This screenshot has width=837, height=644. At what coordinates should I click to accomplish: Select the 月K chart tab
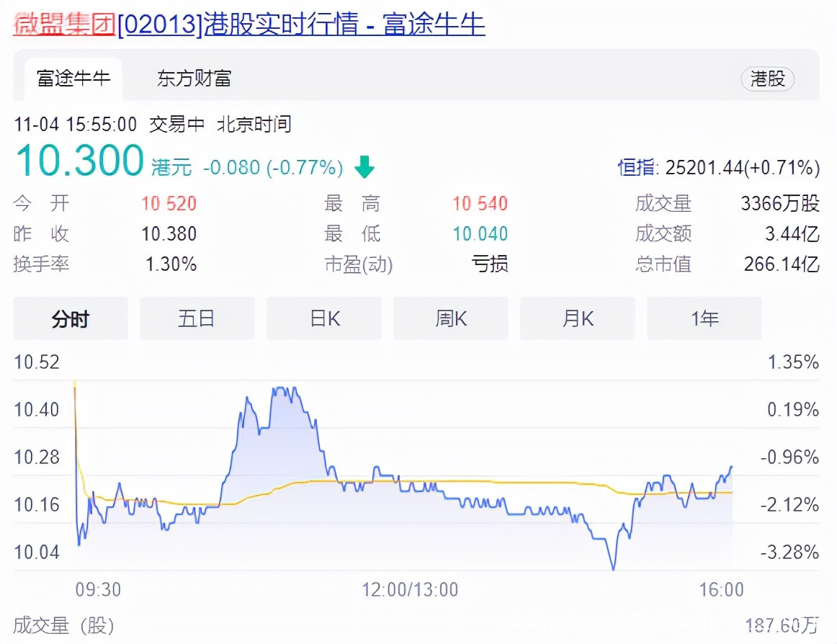[578, 319]
